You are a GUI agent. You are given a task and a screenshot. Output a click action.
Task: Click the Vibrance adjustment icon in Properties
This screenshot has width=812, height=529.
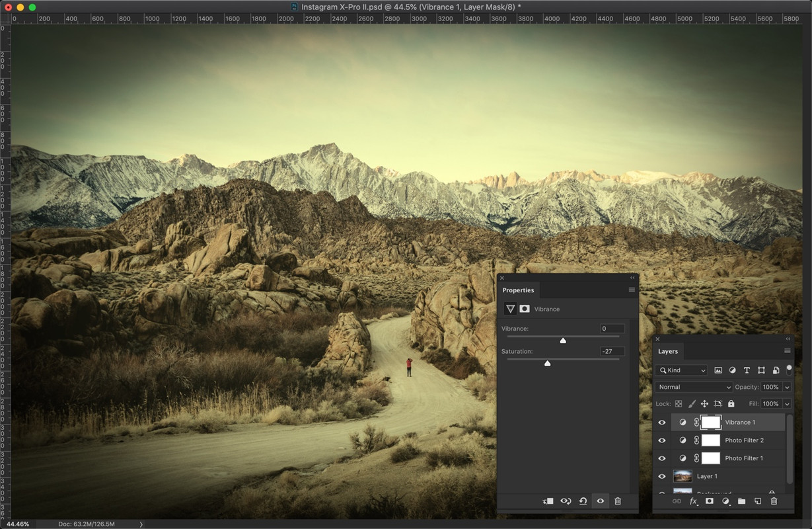point(510,309)
